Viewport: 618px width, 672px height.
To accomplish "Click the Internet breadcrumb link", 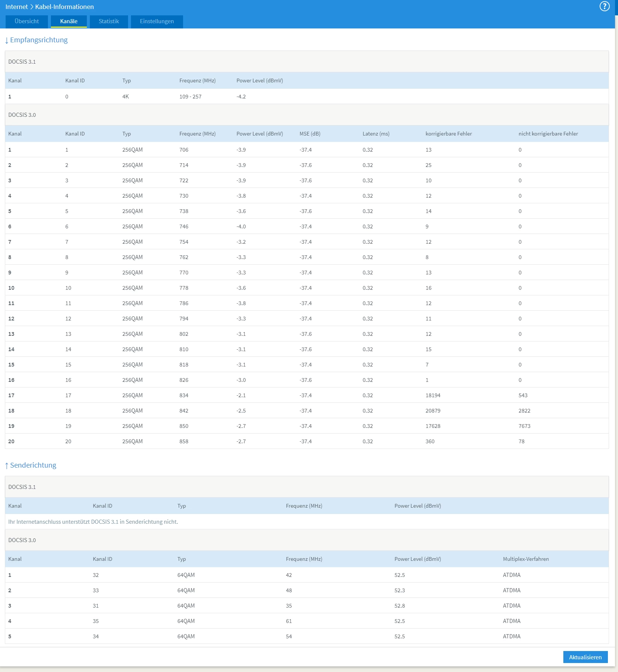I will tap(16, 7).
